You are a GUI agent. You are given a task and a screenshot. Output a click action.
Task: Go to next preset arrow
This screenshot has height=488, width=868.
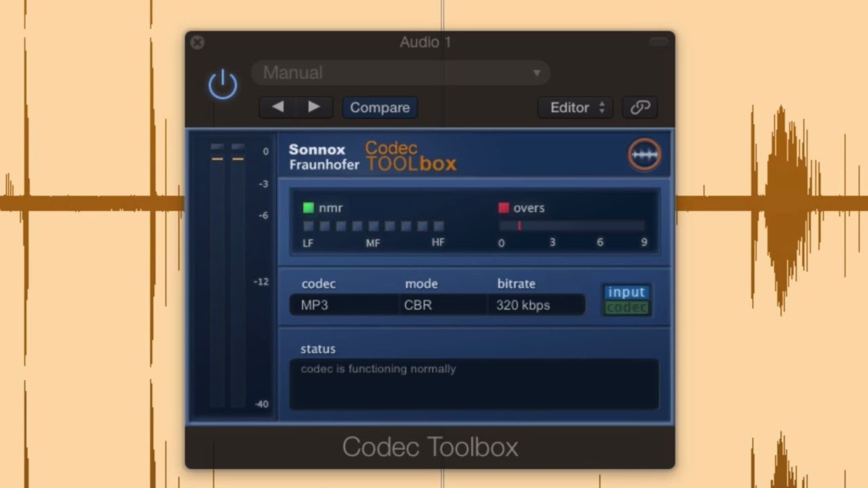(314, 107)
